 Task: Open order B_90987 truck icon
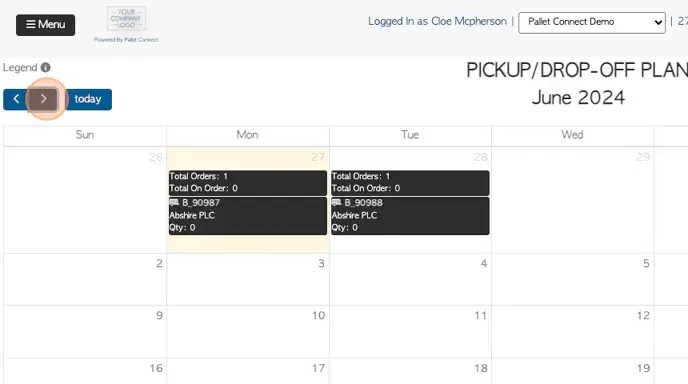click(174, 202)
